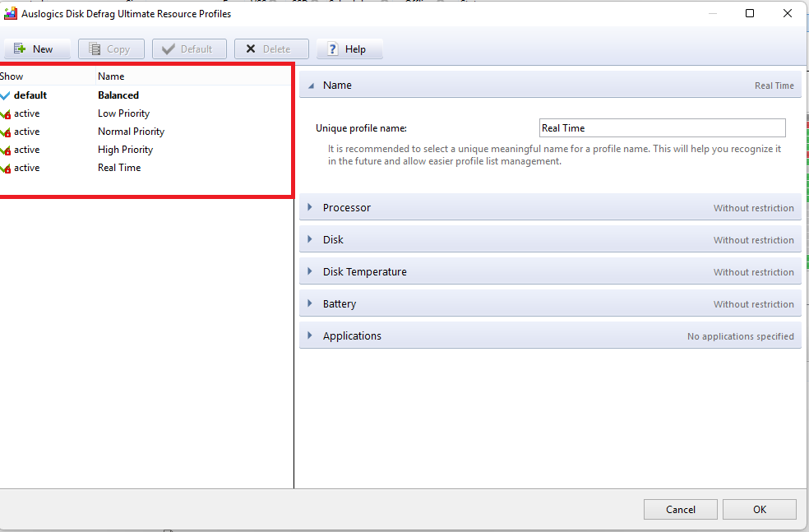This screenshot has height=532, width=809.
Task: Click 'No applications specified' text
Action: (741, 336)
